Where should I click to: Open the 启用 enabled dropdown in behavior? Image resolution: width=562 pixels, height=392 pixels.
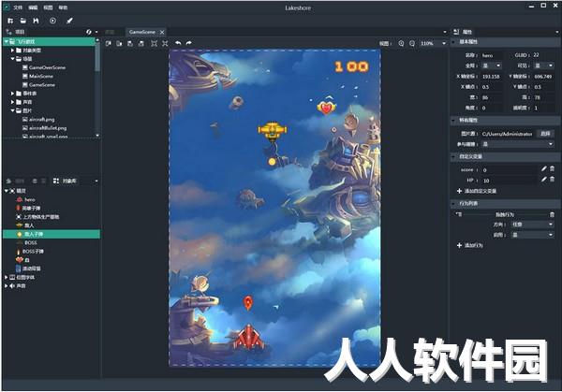[533, 235]
